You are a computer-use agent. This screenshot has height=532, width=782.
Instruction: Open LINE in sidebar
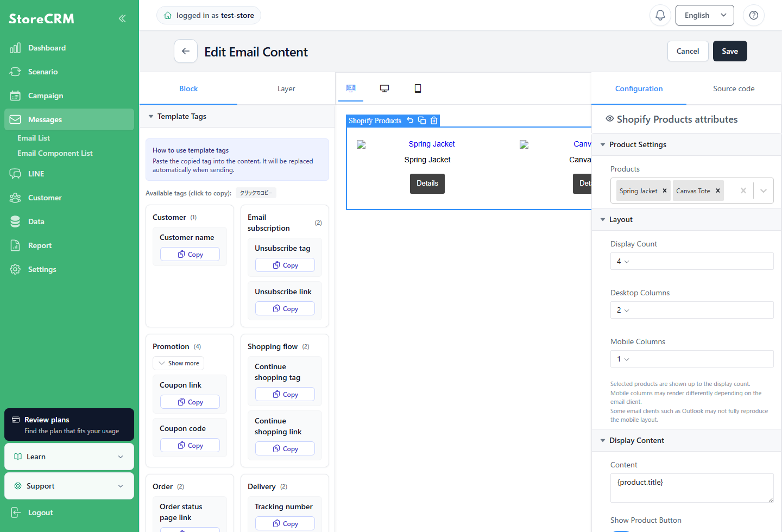click(x=69, y=174)
